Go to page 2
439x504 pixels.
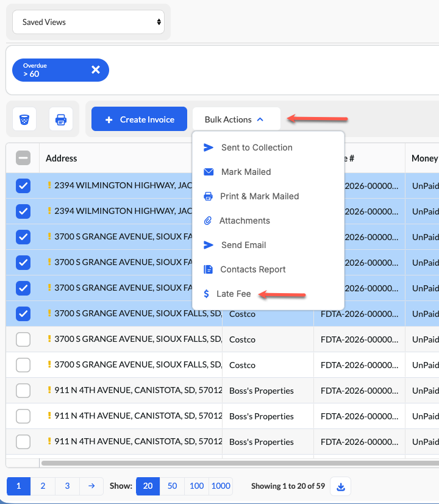click(43, 486)
